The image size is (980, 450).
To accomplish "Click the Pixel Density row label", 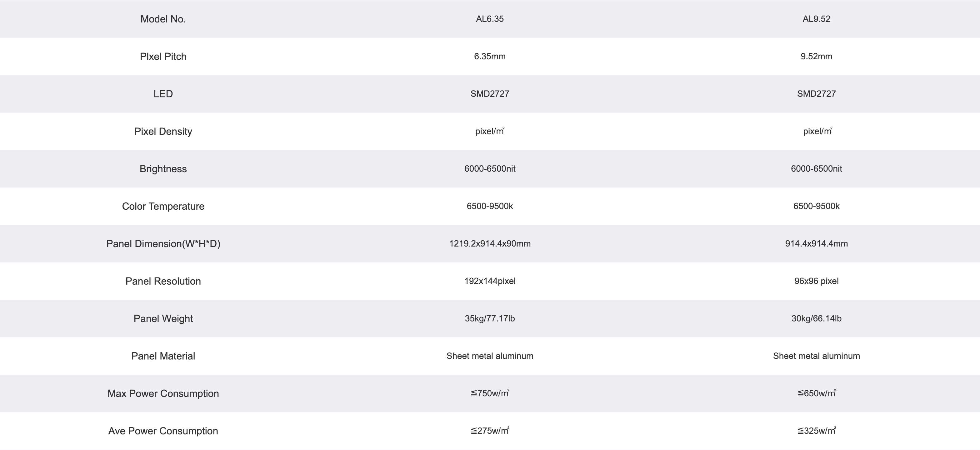I will pyautogui.click(x=163, y=131).
